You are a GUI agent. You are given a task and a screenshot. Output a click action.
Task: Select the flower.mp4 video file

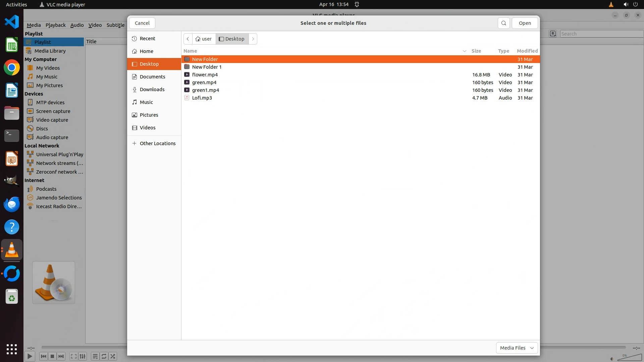click(205, 75)
